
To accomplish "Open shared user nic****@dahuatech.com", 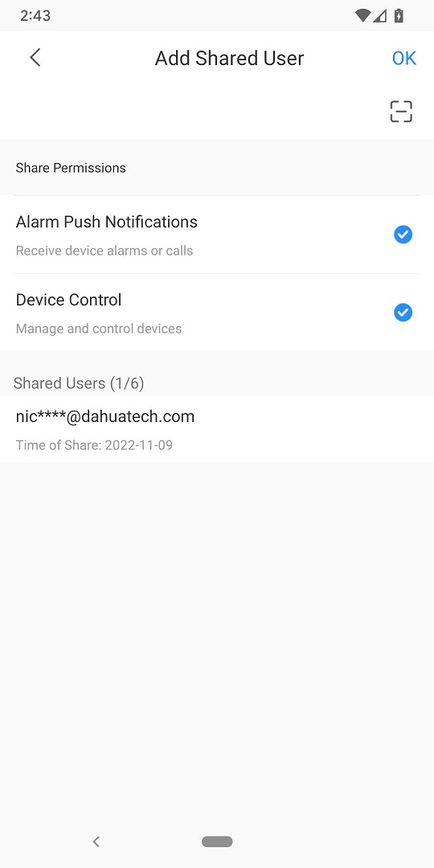I will pos(217,429).
